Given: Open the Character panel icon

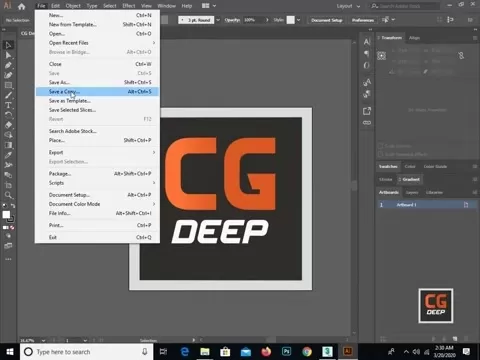Looking at the screenshot, I should 367,42.
